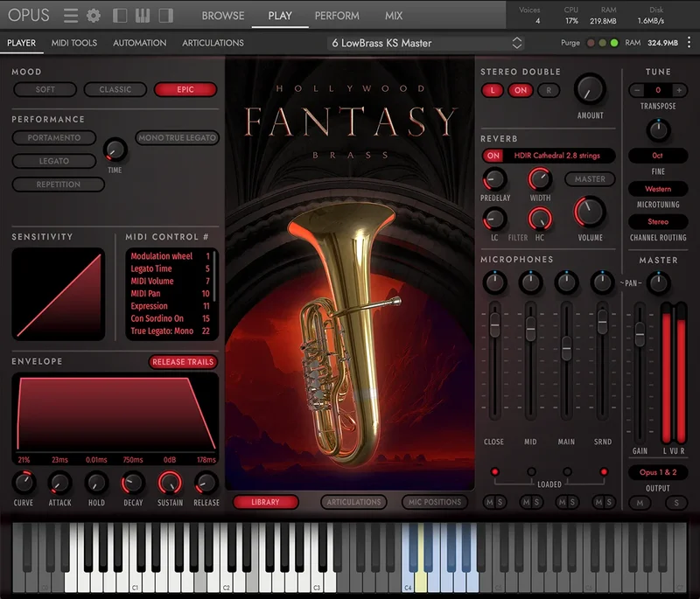Click the Mic Positions view button
700x599 pixels.
[435, 502]
